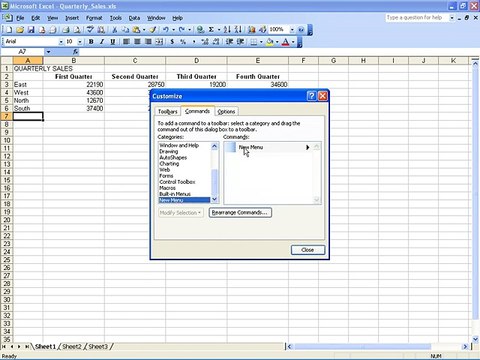
Task: Align cell text left
Action: point(126,42)
